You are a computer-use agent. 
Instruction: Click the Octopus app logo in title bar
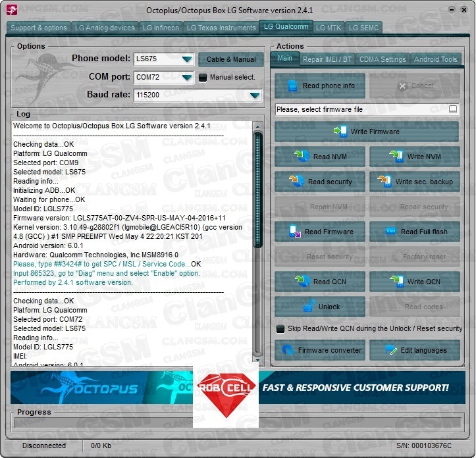[12, 10]
